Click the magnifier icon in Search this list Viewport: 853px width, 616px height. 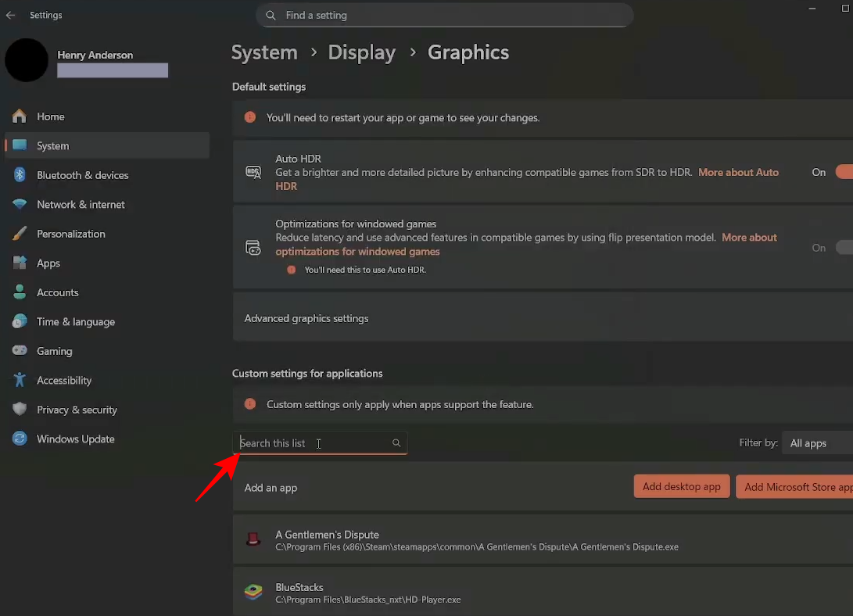[x=396, y=443]
